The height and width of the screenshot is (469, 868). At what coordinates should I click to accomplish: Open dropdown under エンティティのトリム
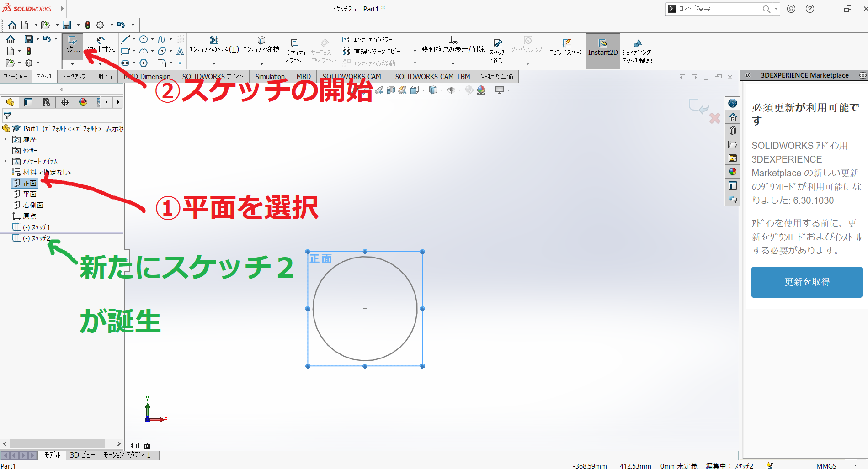click(x=214, y=64)
